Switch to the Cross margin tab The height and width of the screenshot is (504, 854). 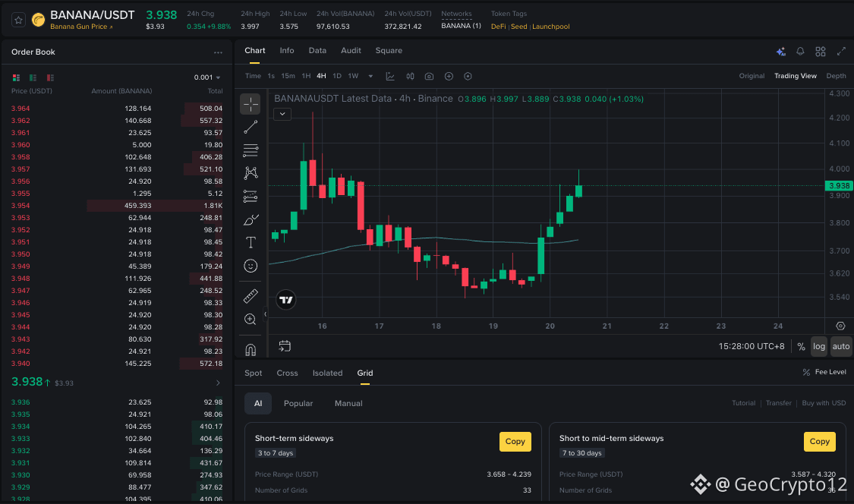[x=287, y=373]
